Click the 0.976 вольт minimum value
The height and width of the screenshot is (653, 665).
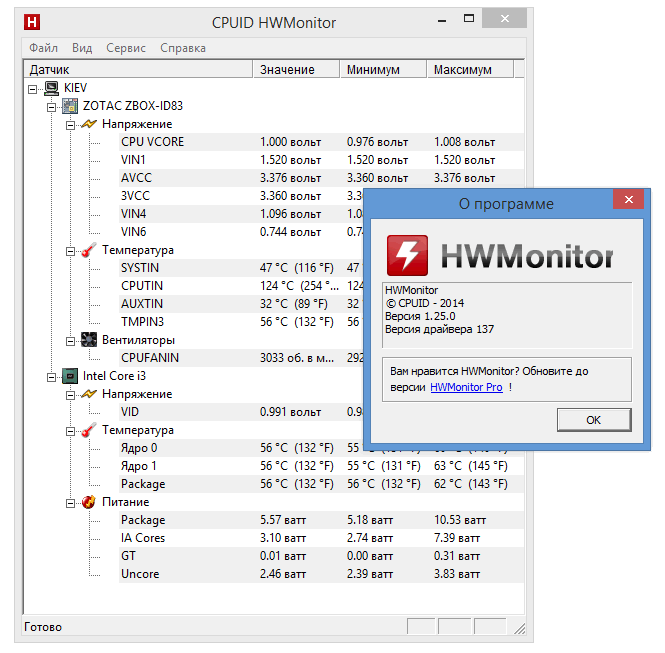pyautogui.click(x=377, y=142)
